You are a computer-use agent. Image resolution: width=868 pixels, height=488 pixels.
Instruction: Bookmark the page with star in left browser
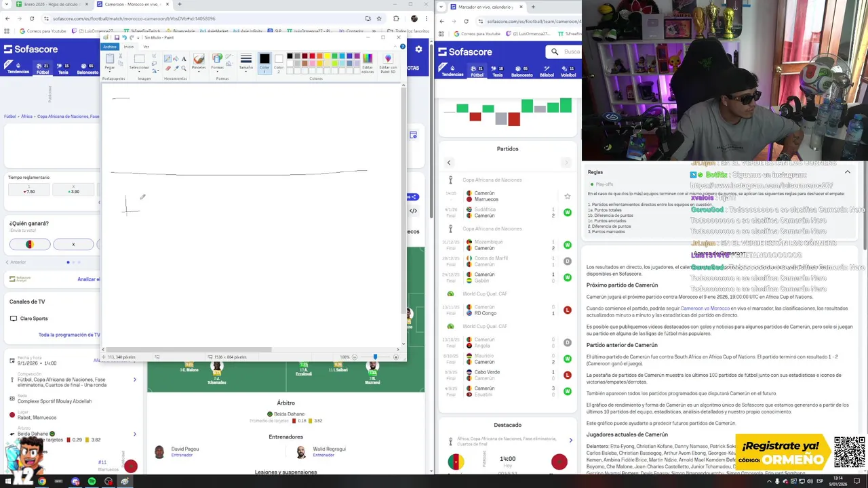tap(379, 18)
